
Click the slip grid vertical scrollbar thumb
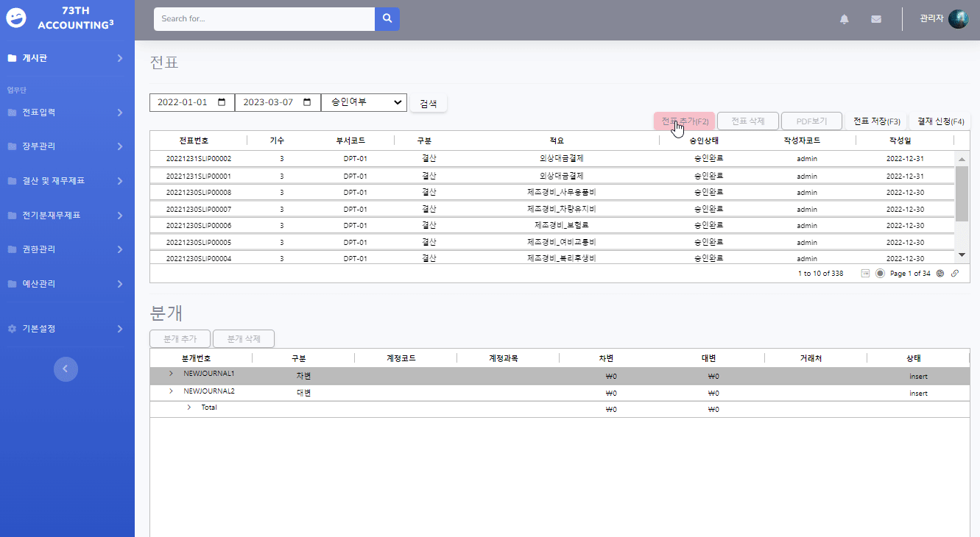pos(962,193)
